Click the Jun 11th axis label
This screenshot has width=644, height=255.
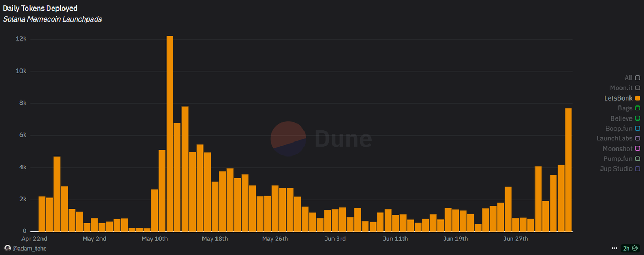coord(395,239)
